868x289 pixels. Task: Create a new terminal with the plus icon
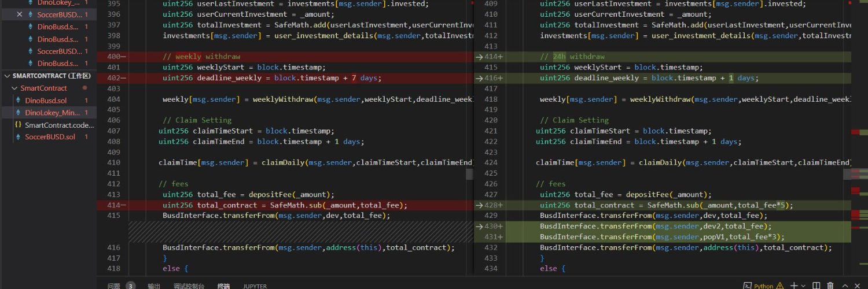(x=794, y=286)
